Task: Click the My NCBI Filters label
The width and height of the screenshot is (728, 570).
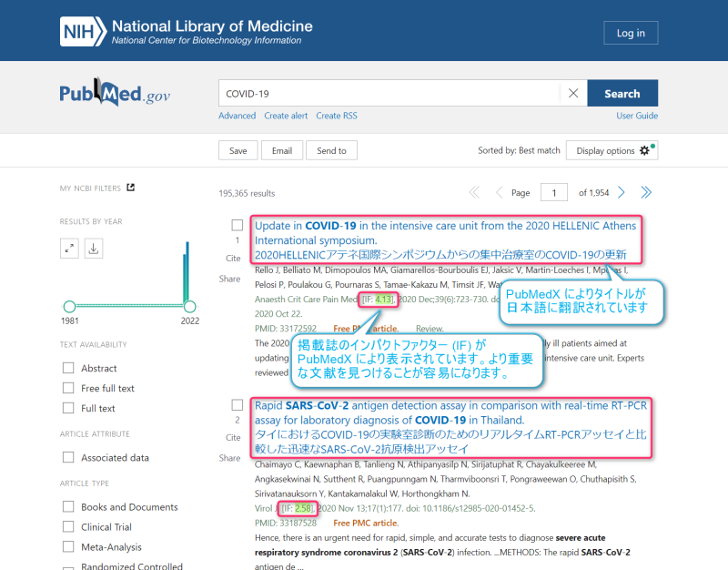Action: (x=90, y=188)
